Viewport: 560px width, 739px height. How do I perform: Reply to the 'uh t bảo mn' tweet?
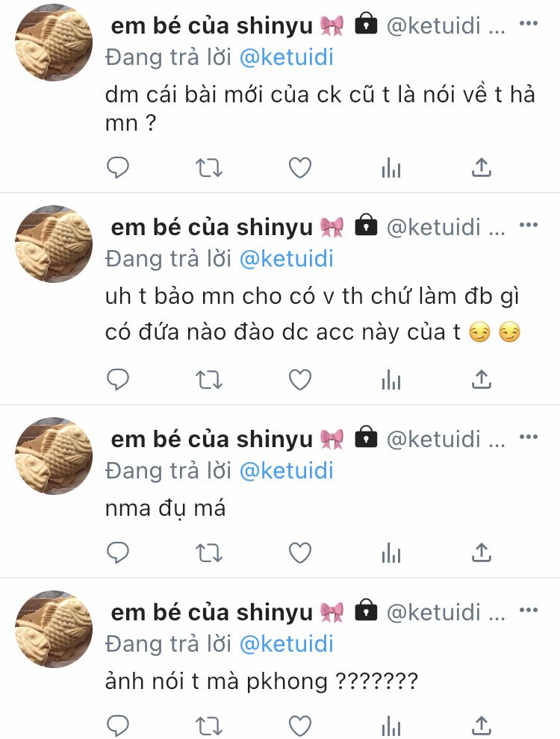(118, 379)
